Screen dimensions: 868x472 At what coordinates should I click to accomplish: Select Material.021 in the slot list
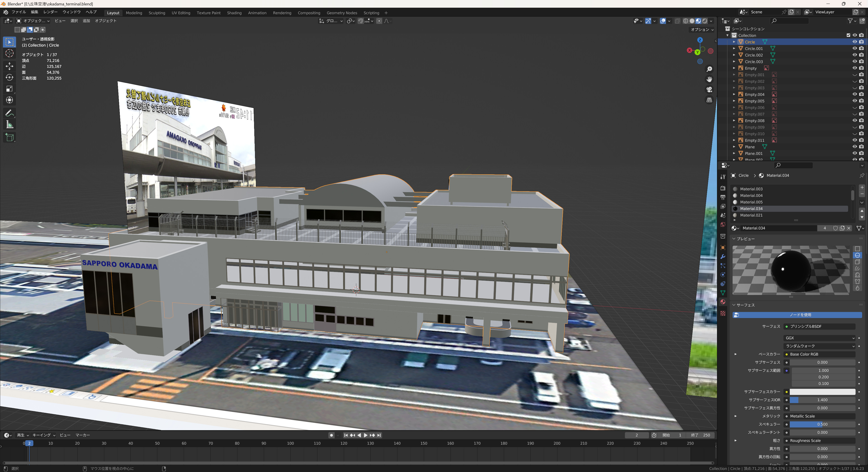click(790, 215)
